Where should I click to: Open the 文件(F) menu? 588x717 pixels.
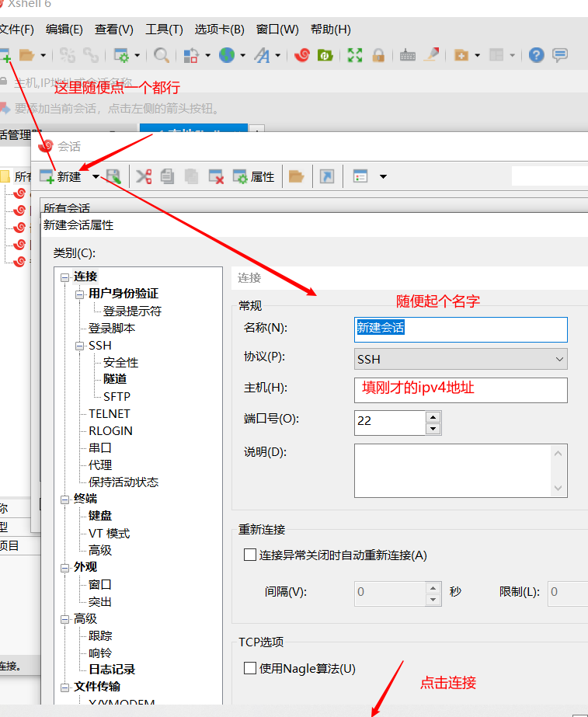click(x=17, y=30)
